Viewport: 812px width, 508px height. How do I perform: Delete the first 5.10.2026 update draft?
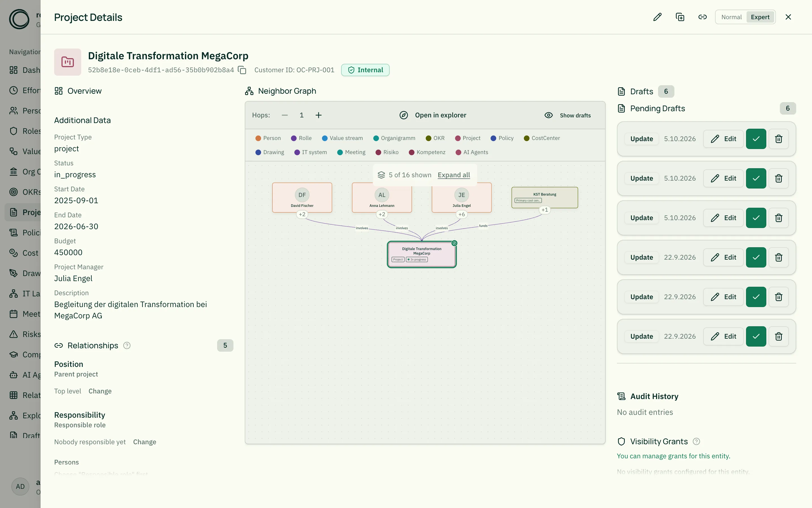click(x=778, y=139)
